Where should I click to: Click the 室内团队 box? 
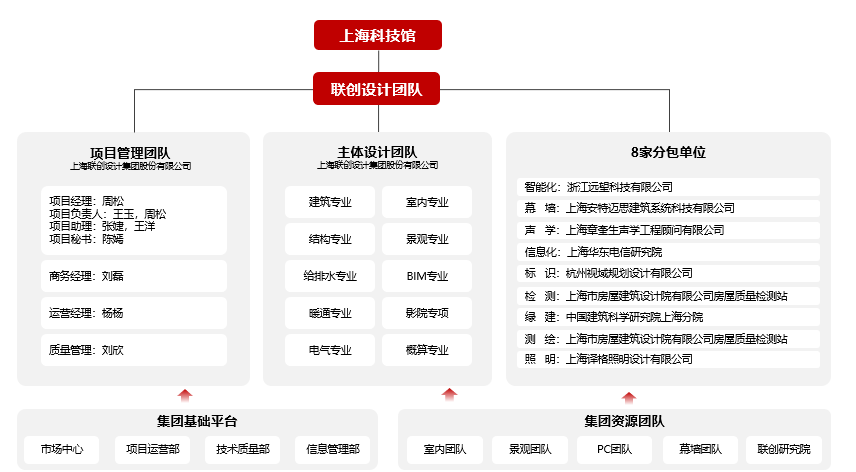(445, 450)
